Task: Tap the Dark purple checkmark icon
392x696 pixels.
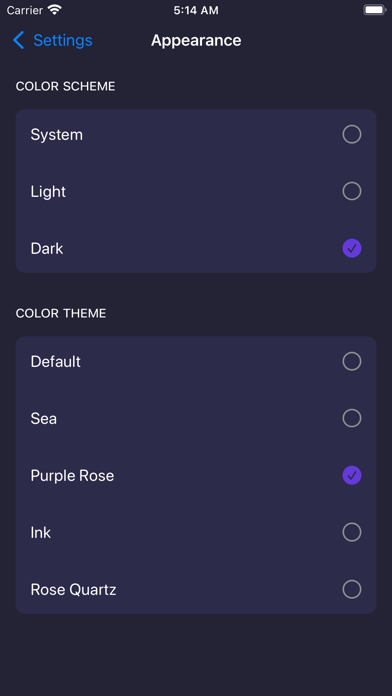Action: [x=352, y=248]
